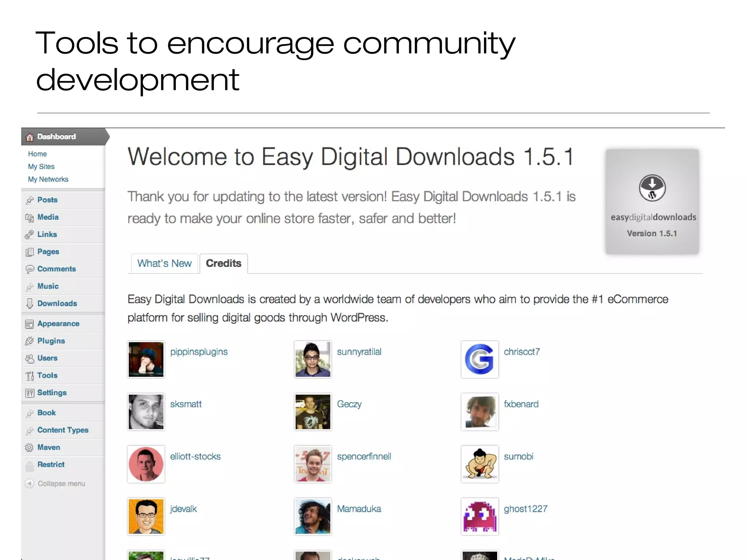Open the Home submenu link
This screenshot has height=560, width=747.
38,154
